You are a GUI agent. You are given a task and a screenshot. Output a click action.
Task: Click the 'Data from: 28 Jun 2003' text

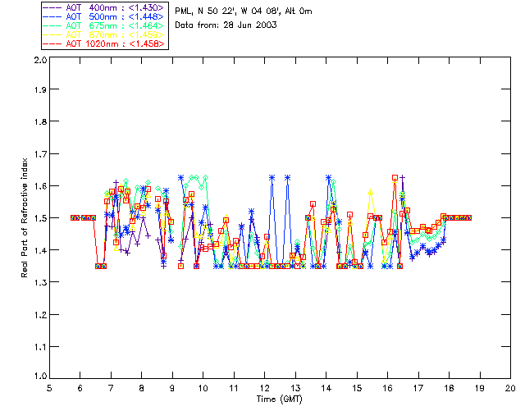pyautogui.click(x=226, y=25)
